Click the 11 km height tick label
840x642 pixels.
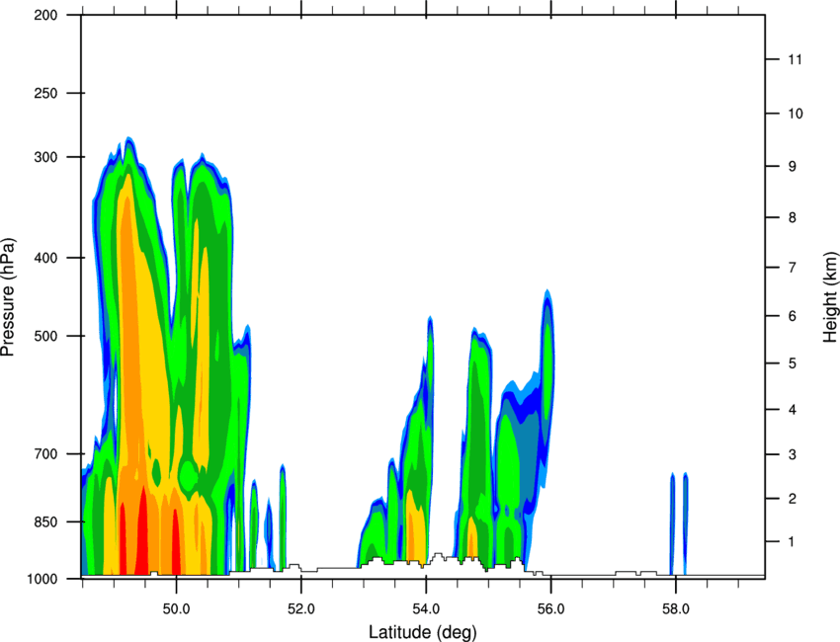pyautogui.click(x=795, y=59)
